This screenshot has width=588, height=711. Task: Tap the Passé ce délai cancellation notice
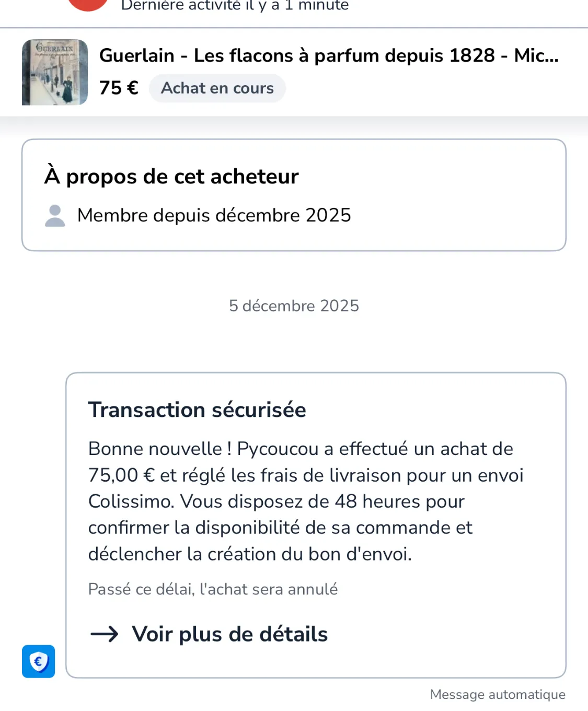point(213,589)
